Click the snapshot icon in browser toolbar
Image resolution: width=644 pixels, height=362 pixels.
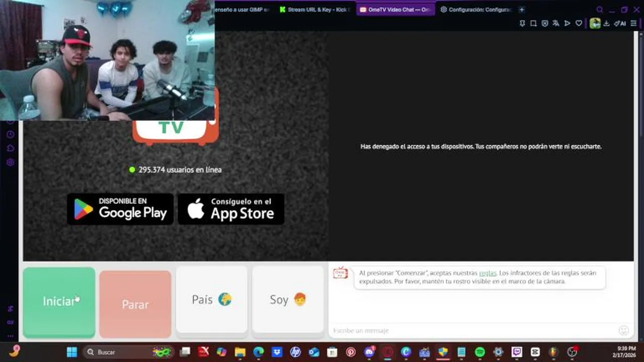[533, 23]
